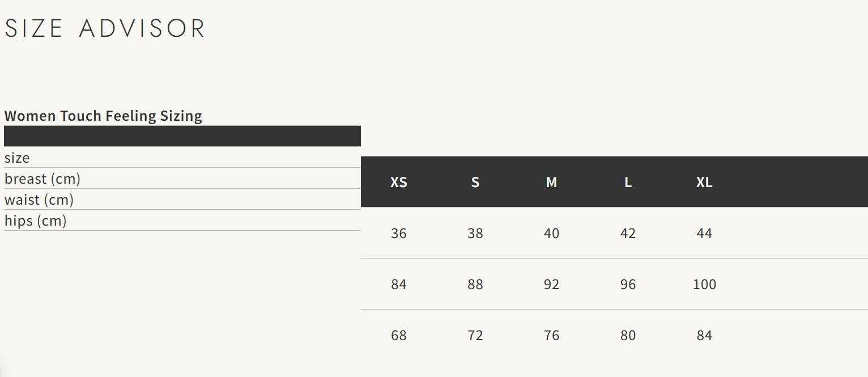
Task: Click the value 36 in the table
Action: [399, 233]
